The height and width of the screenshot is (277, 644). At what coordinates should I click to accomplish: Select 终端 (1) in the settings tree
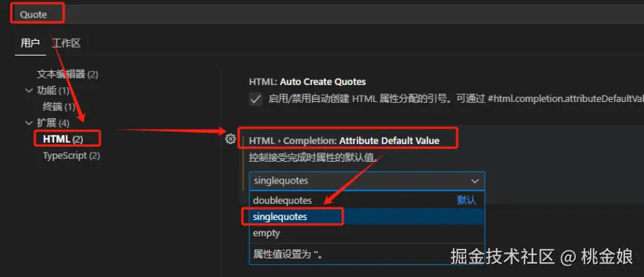point(59,107)
